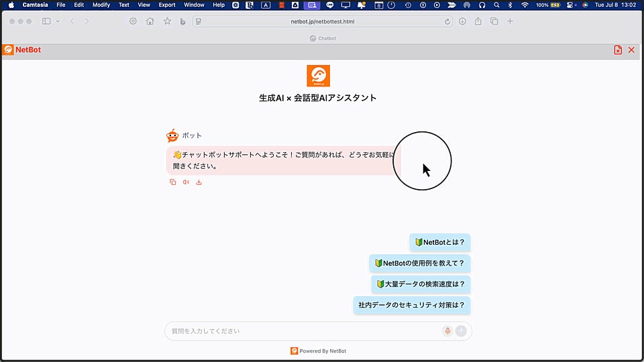
Task: Click the bookmark star icon
Action: point(167,21)
